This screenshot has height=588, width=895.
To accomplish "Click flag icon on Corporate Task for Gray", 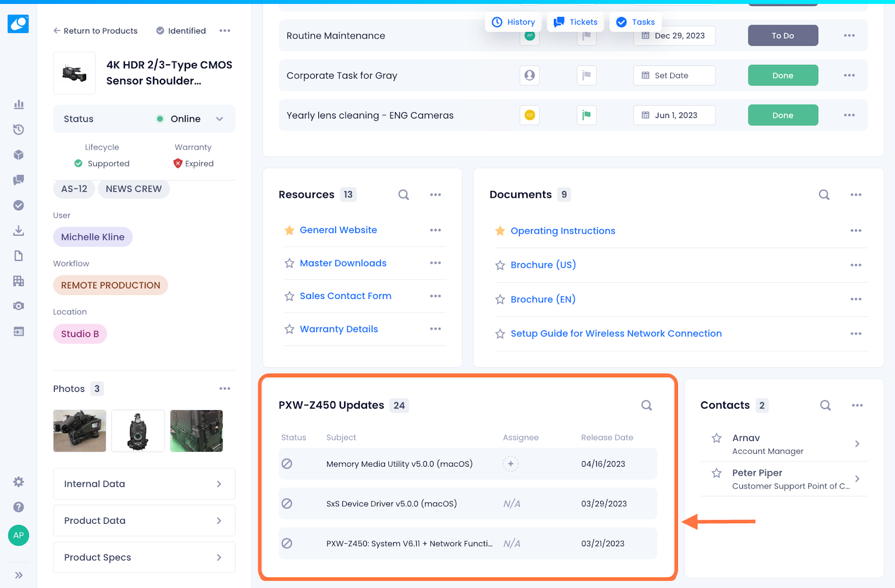I will pos(586,75).
